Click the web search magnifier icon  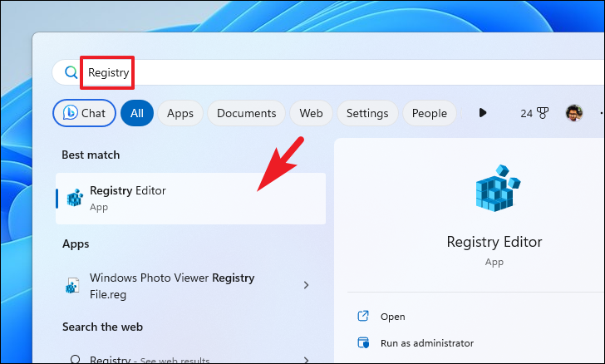click(x=76, y=359)
